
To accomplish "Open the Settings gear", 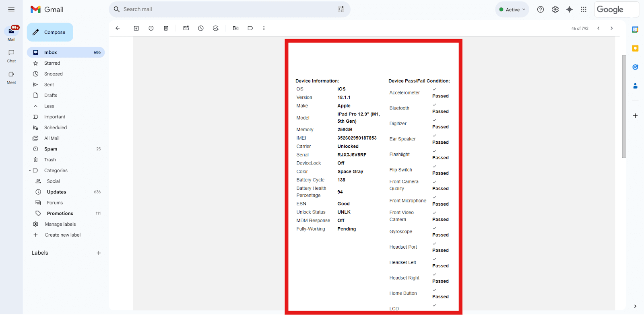I will click(x=555, y=10).
